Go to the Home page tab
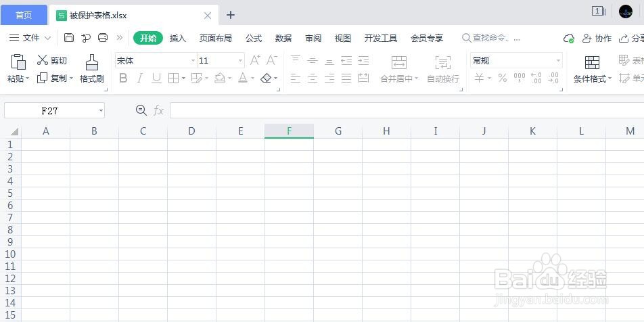This screenshot has width=644, height=322. pos(24,15)
